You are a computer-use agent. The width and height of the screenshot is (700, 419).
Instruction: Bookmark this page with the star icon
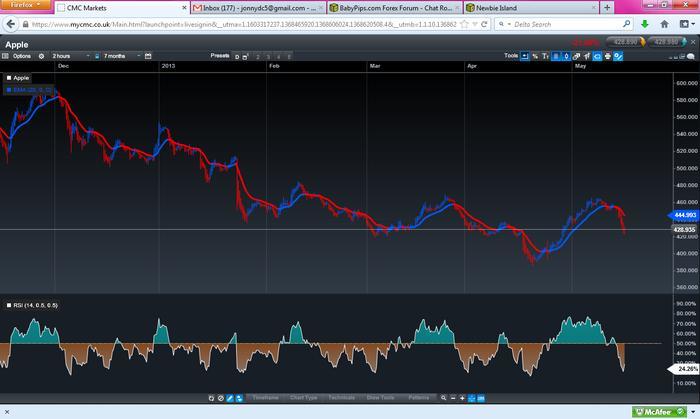pyautogui.click(x=465, y=25)
